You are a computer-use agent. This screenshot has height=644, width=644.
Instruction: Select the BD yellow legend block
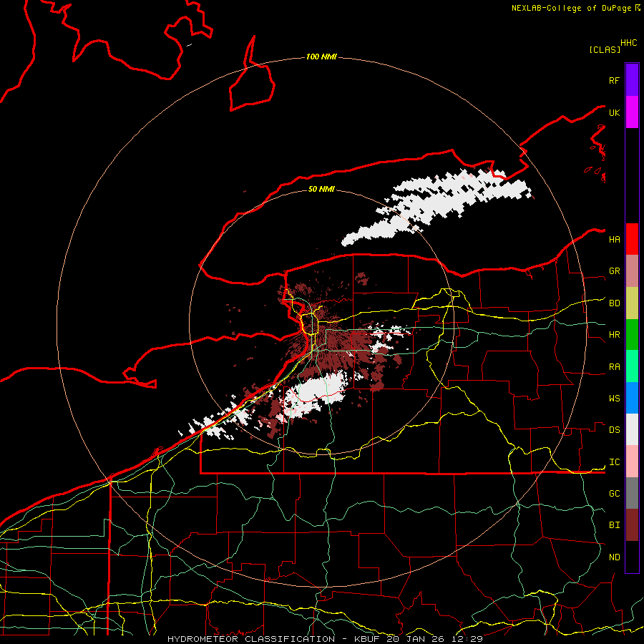(632, 303)
